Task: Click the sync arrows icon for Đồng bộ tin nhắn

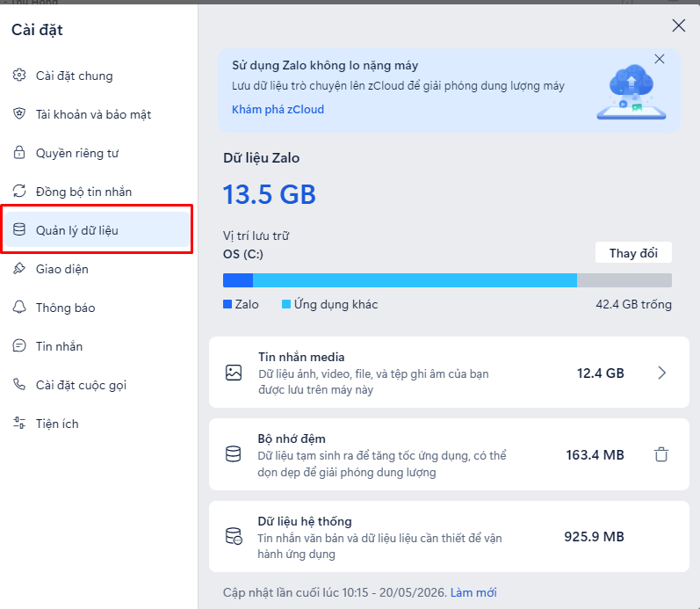Action: [x=19, y=191]
